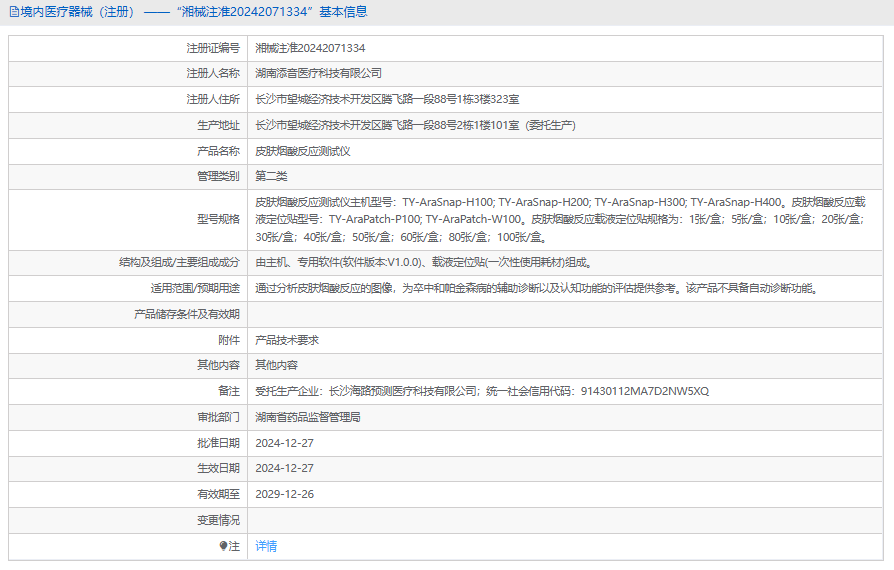Click the 注册证编号 label
The width and height of the screenshot is (894, 570).
(x=213, y=48)
